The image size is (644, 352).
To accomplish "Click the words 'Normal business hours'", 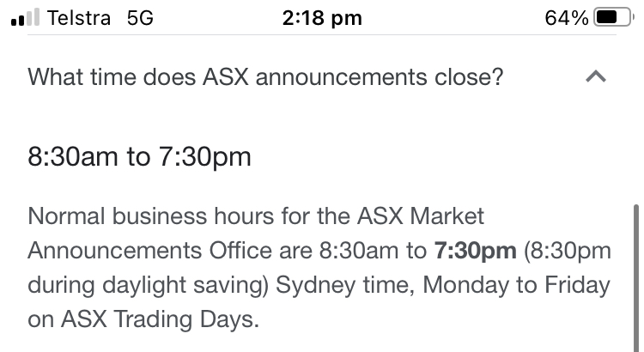I will 151,216.
